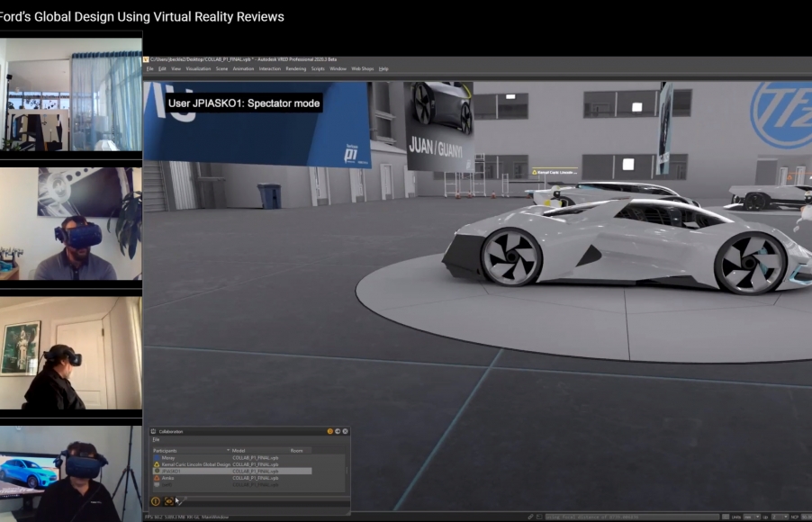
Task: Close the Collaboration panel
Action: (346, 431)
